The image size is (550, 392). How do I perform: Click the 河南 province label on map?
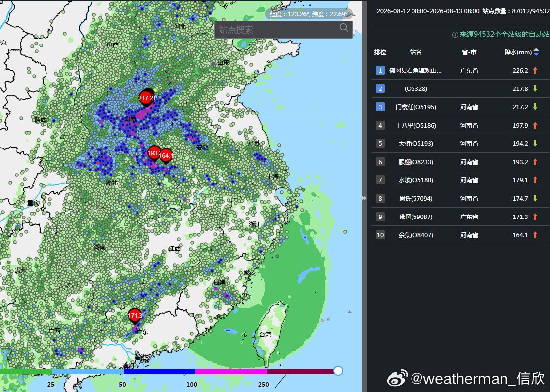[x=130, y=120]
